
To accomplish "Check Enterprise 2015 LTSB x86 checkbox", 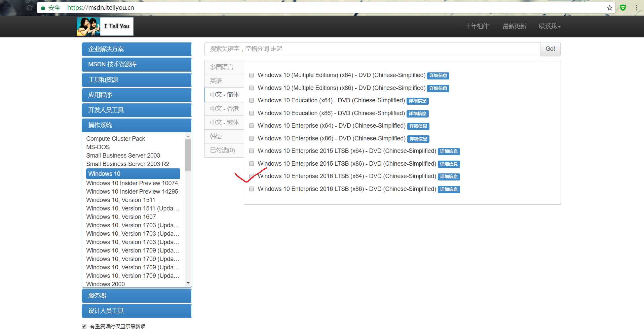I will [x=252, y=164].
